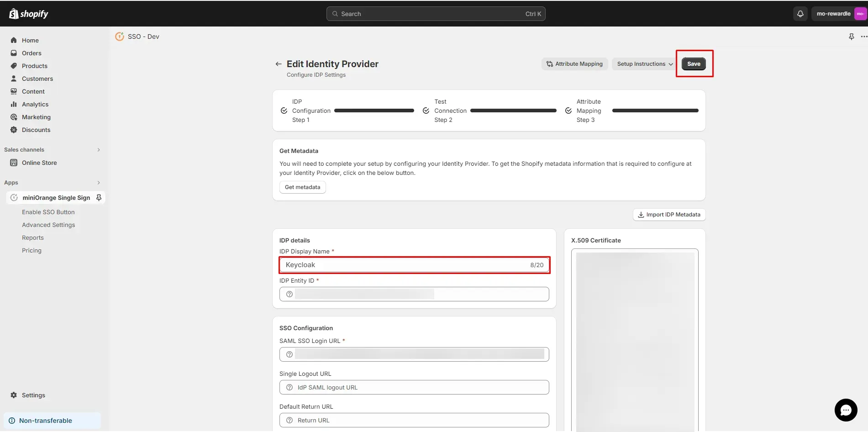Open Analytics in sidebar
This screenshot has height=432, width=868.
(35, 104)
